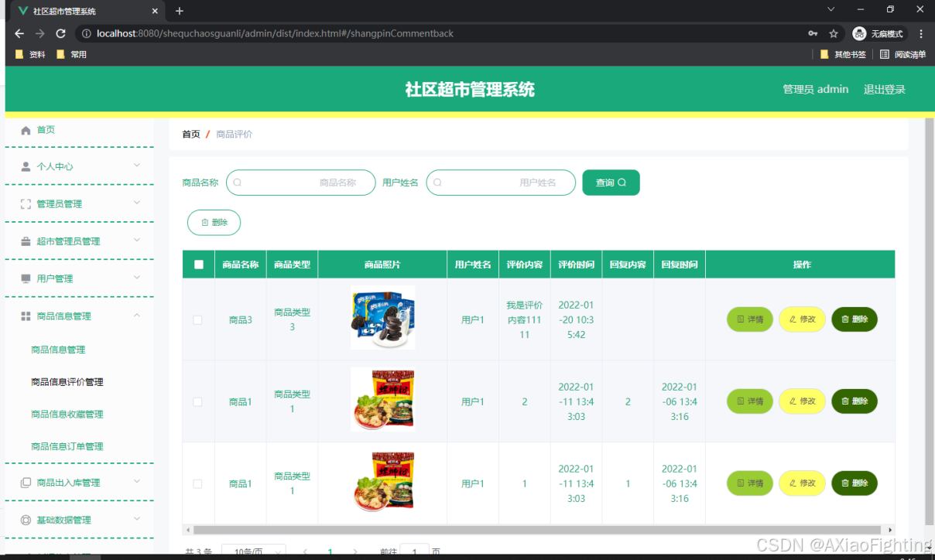Collapse 商品信息管理 with its up chevron

tap(137, 315)
